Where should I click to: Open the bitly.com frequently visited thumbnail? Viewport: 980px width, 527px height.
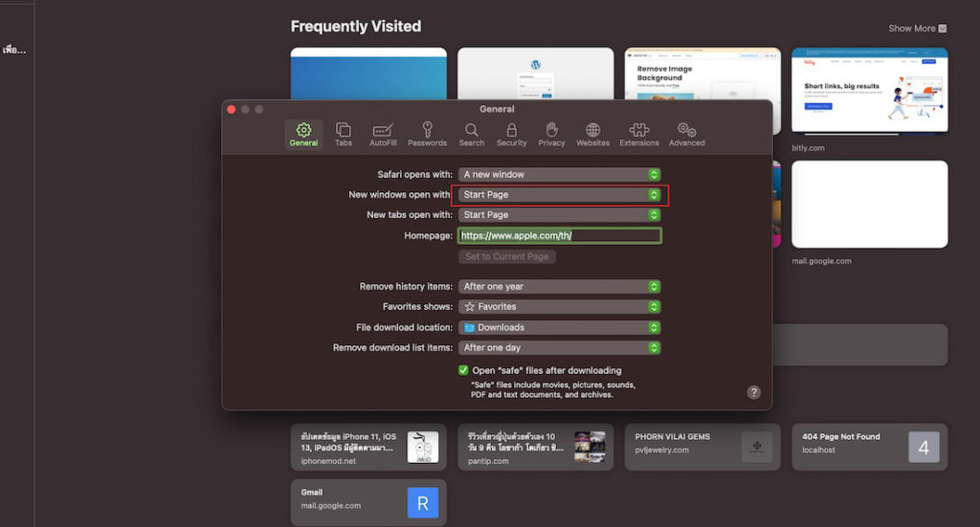[x=869, y=90]
